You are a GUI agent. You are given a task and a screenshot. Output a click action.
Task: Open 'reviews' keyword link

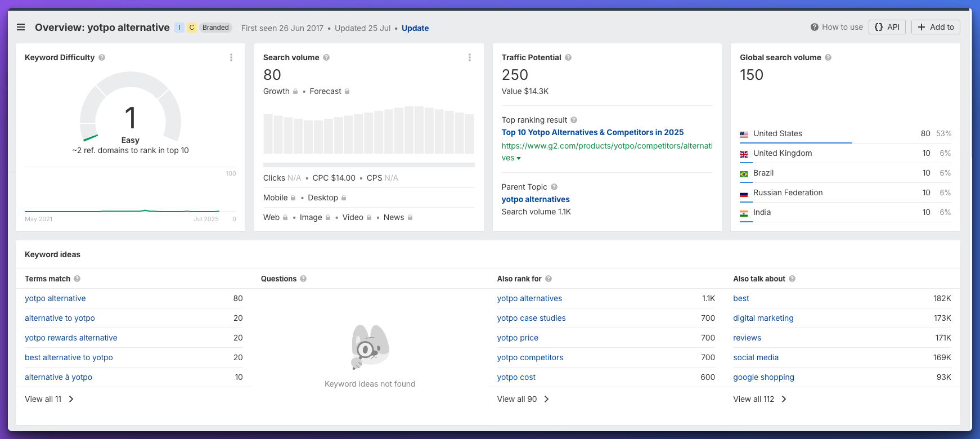(747, 338)
